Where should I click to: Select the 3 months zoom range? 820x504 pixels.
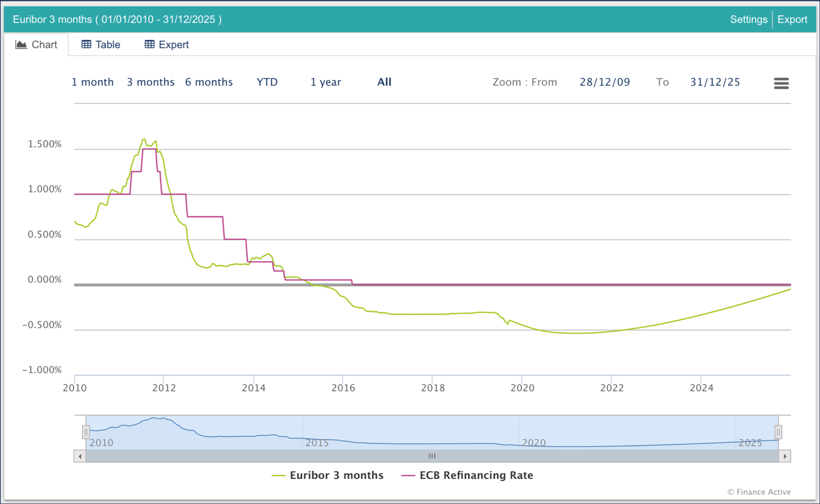pyautogui.click(x=151, y=82)
